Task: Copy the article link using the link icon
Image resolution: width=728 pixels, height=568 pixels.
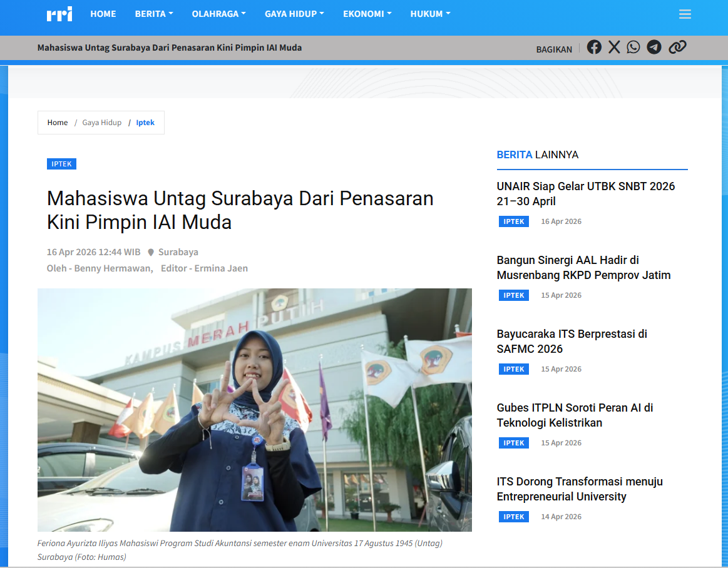Action: click(x=677, y=46)
